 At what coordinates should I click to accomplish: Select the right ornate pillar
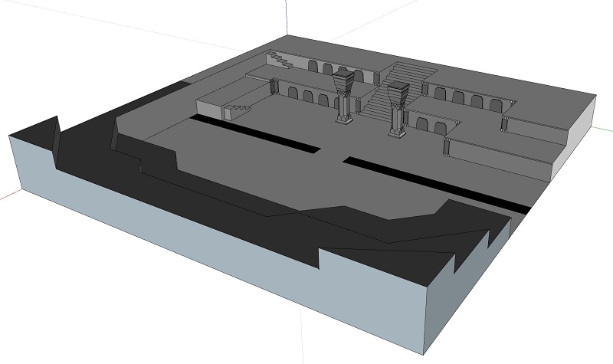[397, 111]
